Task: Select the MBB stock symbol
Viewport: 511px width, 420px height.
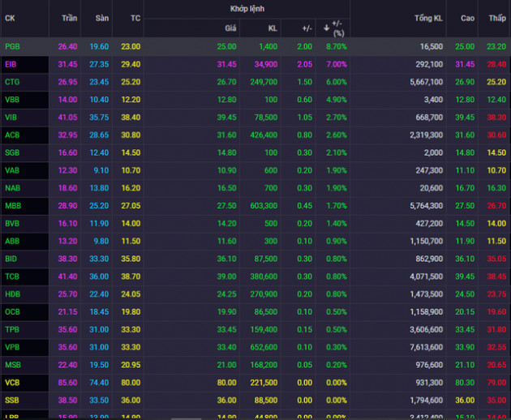Action: [x=13, y=206]
